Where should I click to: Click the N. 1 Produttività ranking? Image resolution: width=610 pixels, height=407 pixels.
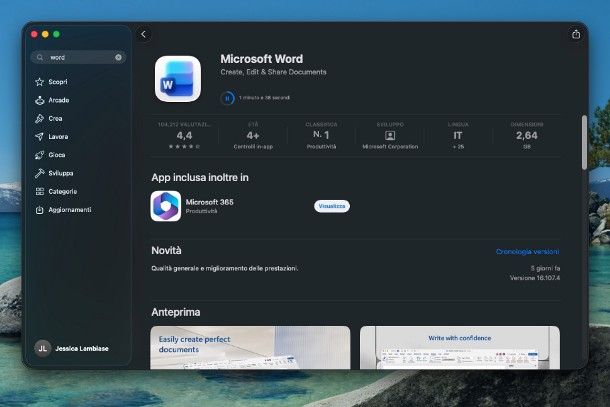click(x=321, y=135)
